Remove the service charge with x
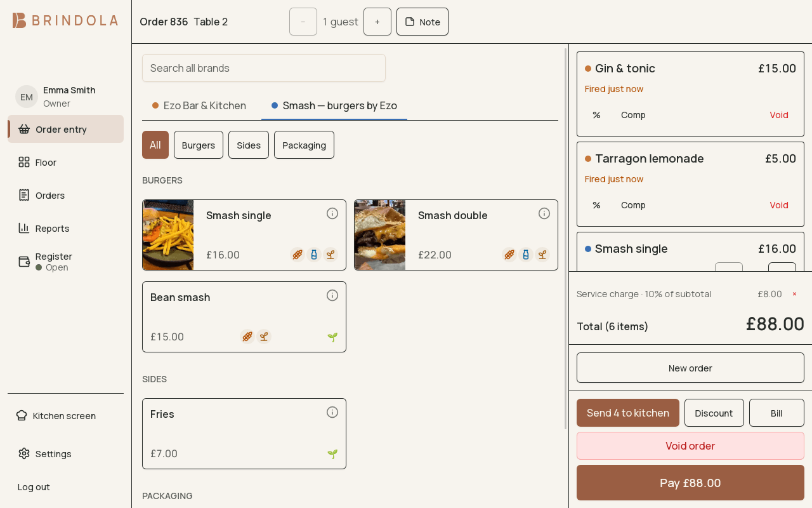 (794, 294)
